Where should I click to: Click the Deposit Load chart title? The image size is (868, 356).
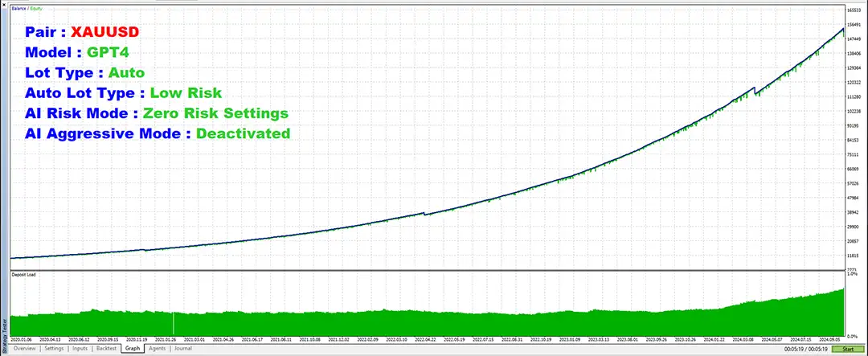click(x=23, y=274)
